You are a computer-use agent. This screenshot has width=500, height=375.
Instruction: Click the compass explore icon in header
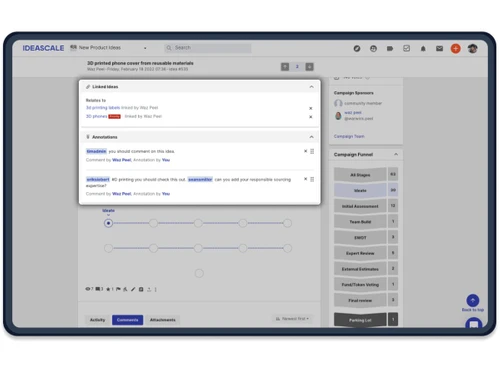tap(357, 49)
